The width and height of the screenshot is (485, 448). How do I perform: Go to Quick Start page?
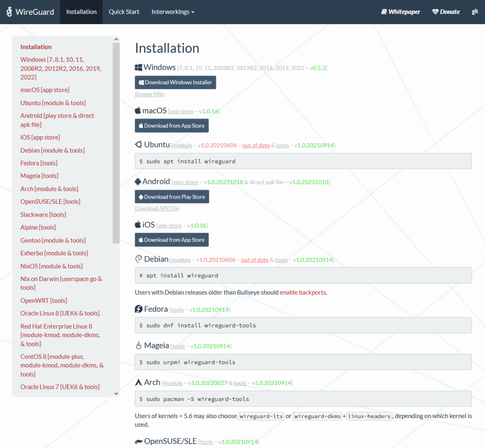[124, 12]
